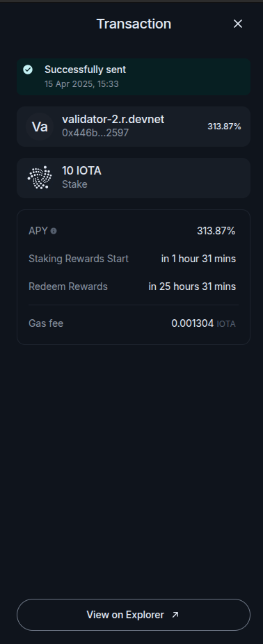This screenshot has width=263, height=644.
Task: Click the Gas fee 0.001304 amount
Action: tap(192, 323)
